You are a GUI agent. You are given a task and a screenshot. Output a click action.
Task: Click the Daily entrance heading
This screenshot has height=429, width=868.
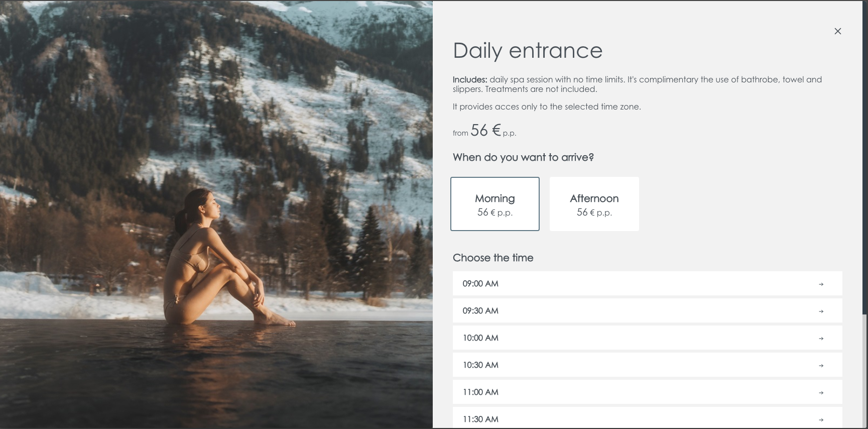[x=528, y=51]
